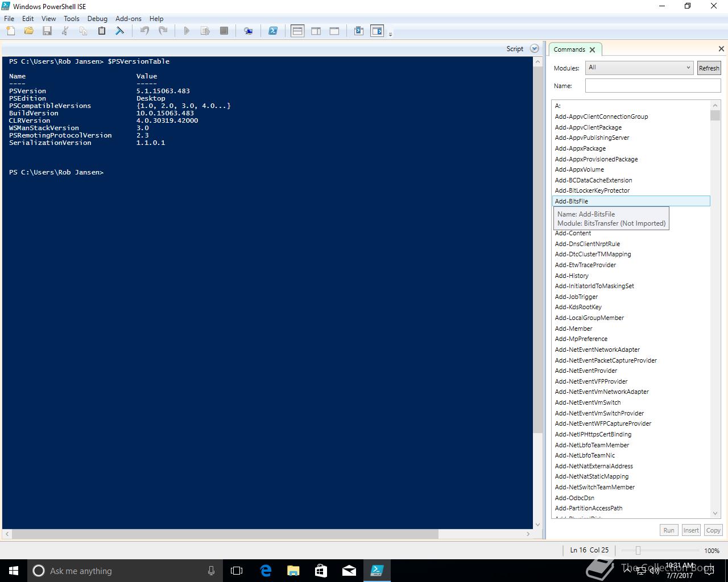
Task: Clear the console pane with the wiper icon
Action: point(120,31)
